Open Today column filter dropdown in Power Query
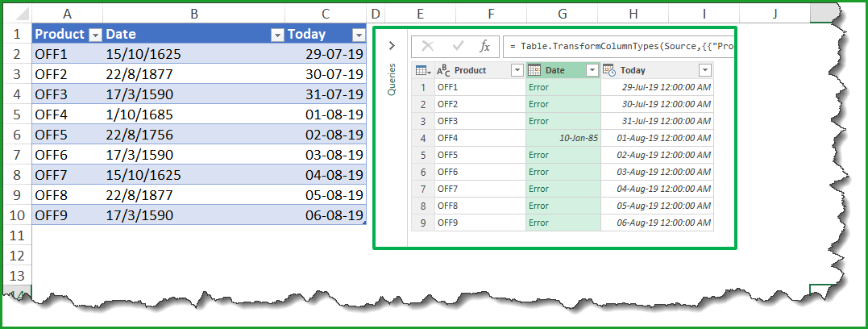 pos(704,70)
